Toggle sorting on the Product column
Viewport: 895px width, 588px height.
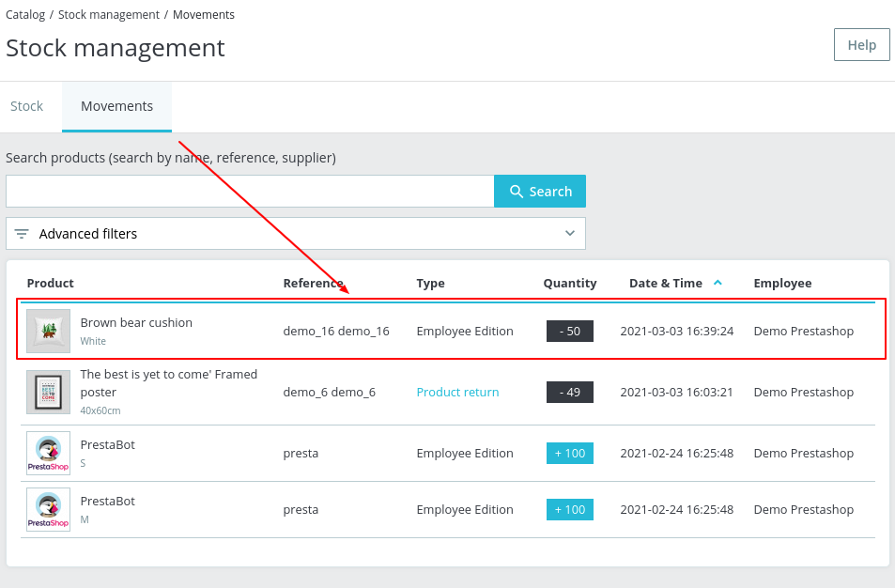tap(51, 283)
